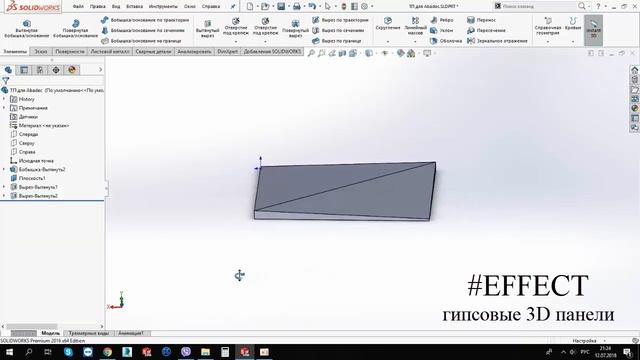Open the Вид menu
640x360 pixels.
coord(116,7)
